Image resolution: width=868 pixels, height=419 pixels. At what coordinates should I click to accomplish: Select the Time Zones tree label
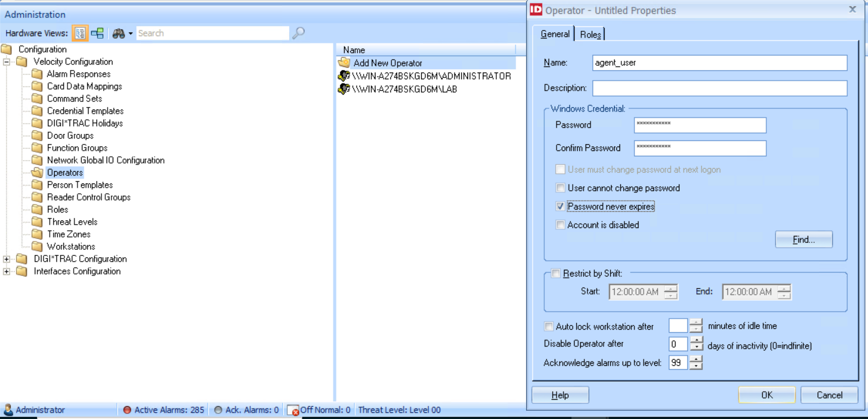(69, 234)
